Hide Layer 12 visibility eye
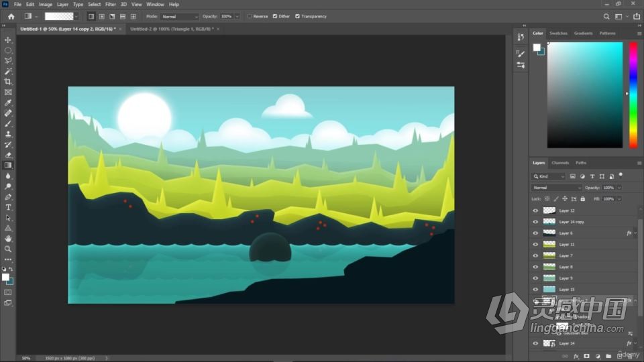The width and height of the screenshot is (644, 362). 535,210
